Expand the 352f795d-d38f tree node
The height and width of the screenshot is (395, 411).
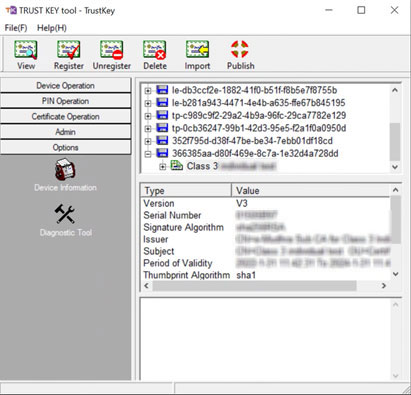[x=148, y=141]
